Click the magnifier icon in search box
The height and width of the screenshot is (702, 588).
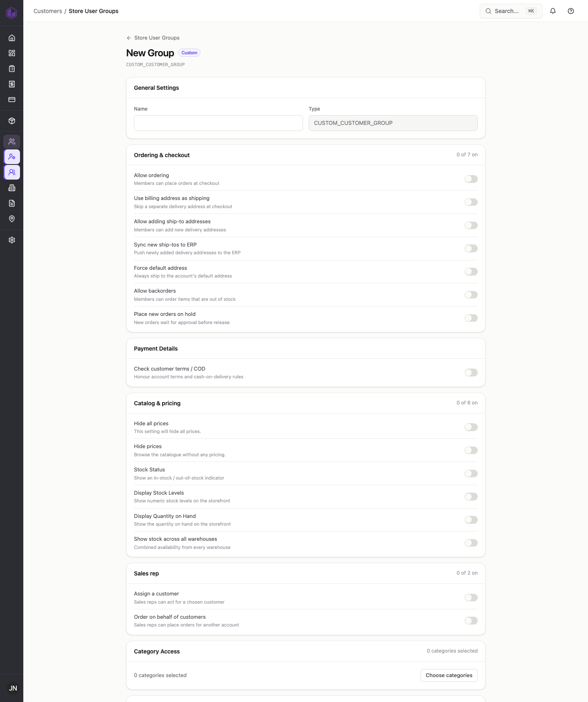click(488, 11)
